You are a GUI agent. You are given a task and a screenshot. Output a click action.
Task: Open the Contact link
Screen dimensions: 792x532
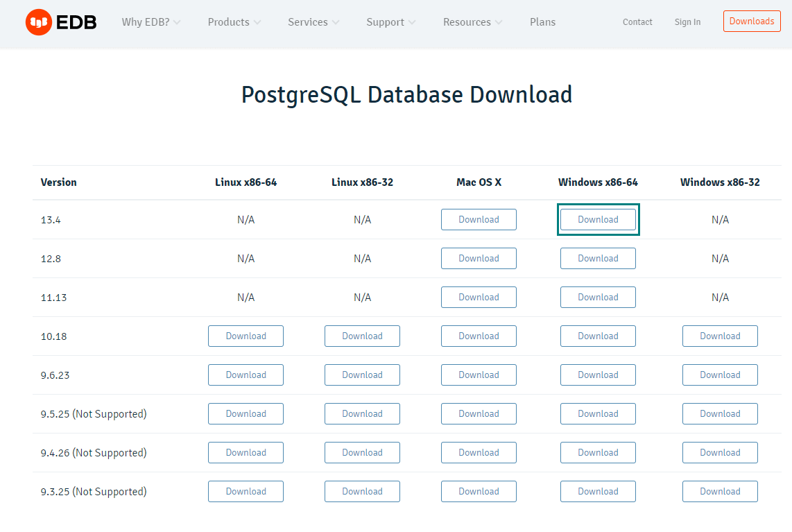[x=637, y=22]
